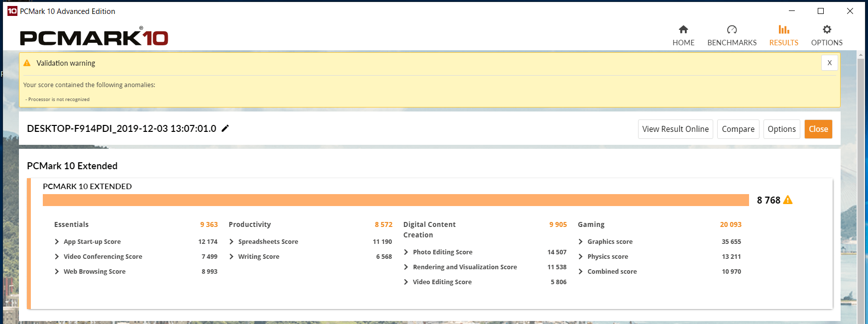Click the Validation warning triangle icon
Viewport: 868px width, 324px height.
[27, 63]
